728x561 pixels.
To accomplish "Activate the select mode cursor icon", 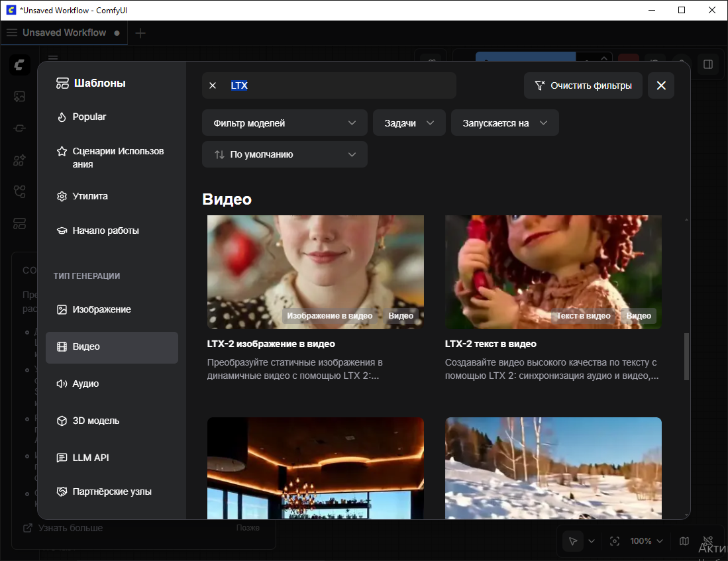I will coord(574,541).
